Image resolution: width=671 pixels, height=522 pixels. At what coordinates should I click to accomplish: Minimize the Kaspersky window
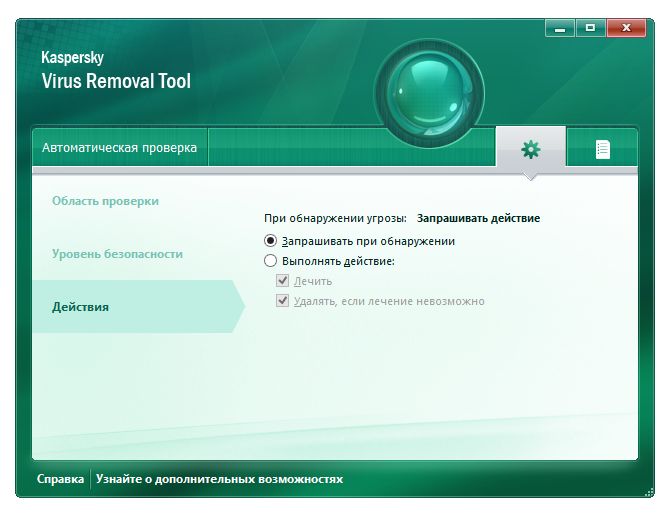point(560,28)
